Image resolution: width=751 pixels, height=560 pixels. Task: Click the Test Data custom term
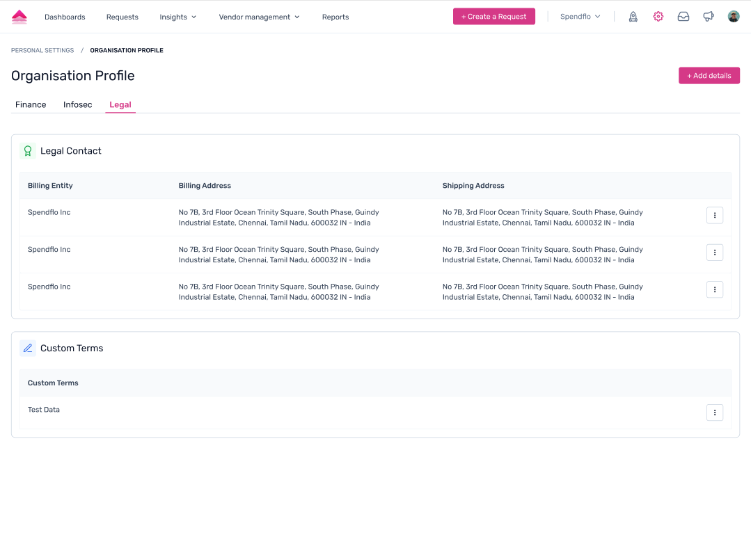[44, 410]
